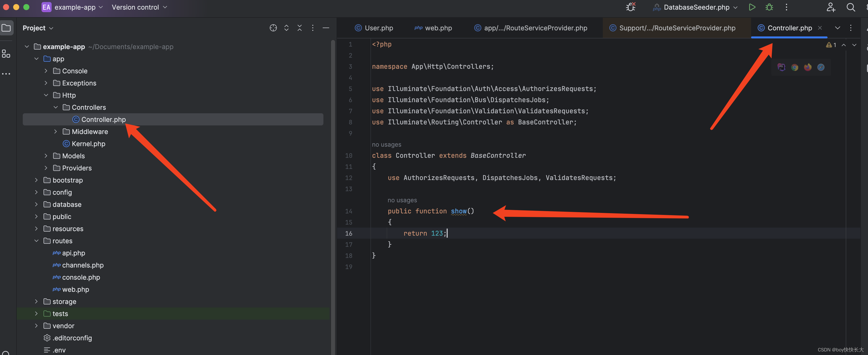The image size is (868, 355).
Task: Go to next highlighted problem
Action: [x=854, y=45]
